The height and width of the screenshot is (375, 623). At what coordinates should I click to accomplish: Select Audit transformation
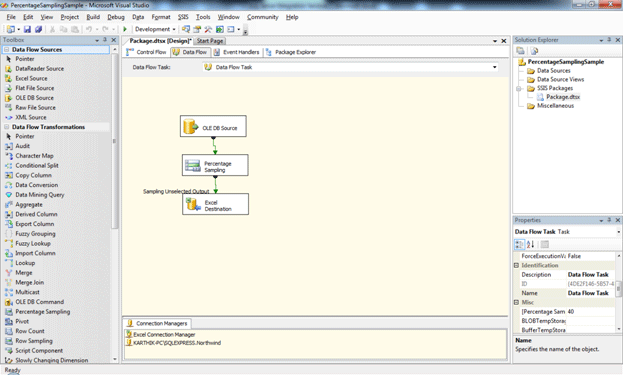click(x=22, y=146)
